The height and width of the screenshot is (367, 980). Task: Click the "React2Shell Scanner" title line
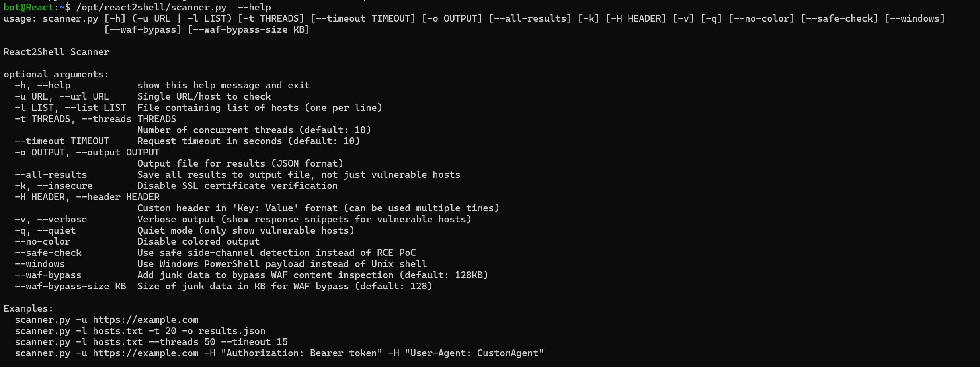pos(56,52)
